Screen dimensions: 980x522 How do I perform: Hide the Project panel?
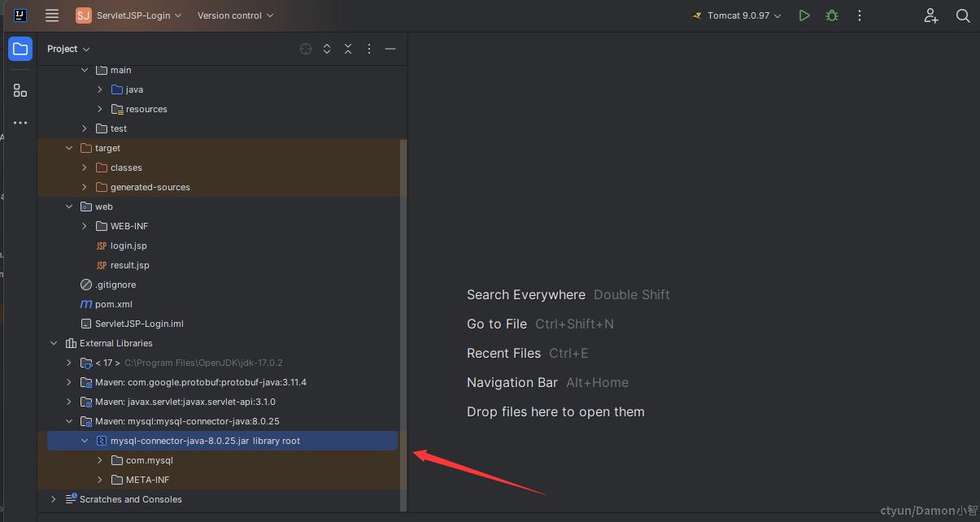pos(390,49)
